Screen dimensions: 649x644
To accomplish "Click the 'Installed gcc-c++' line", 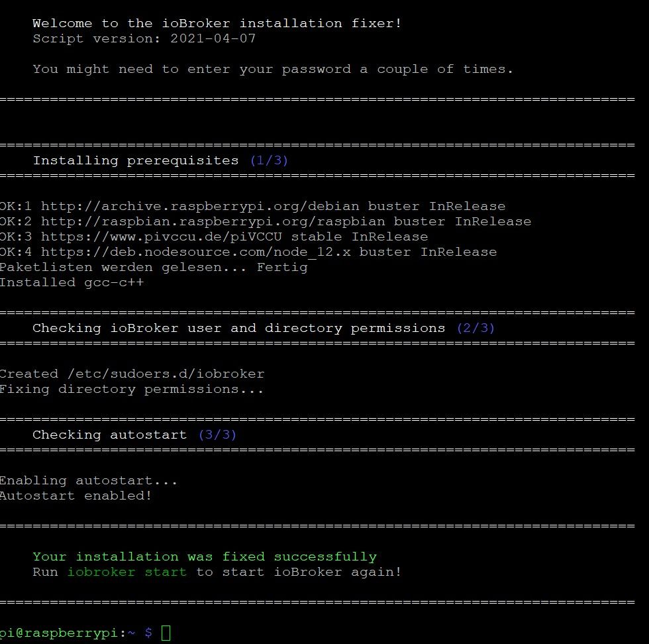I will pyautogui.click(x=72, y=282).
